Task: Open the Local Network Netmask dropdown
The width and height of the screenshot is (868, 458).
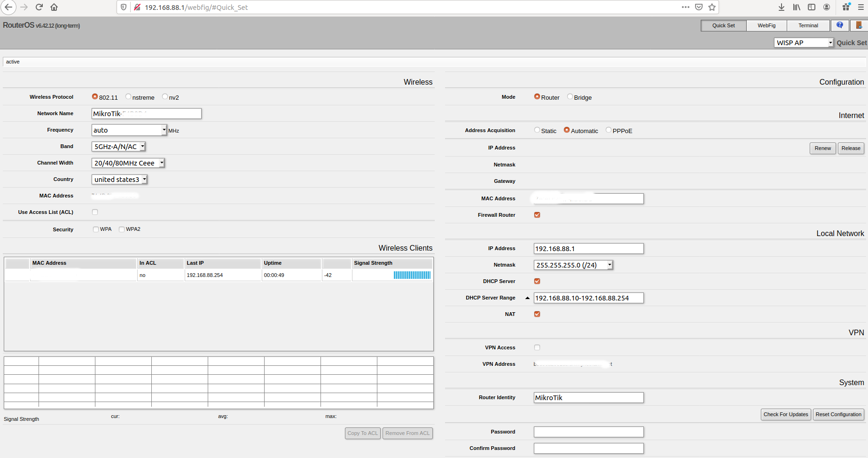Action: point(573,265)
